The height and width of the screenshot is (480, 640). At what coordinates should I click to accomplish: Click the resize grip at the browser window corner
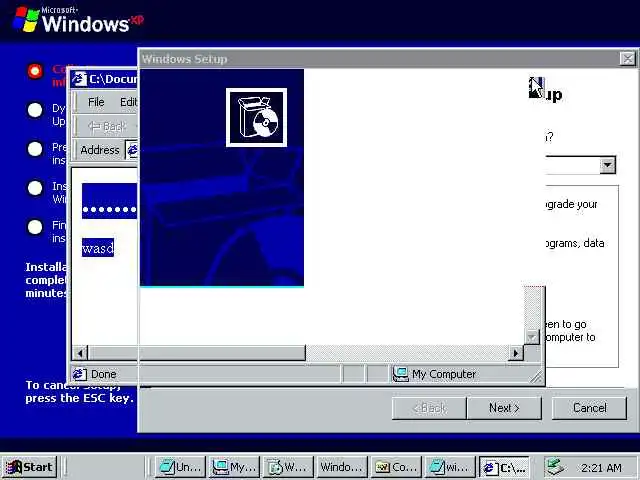tap(536, 376)
